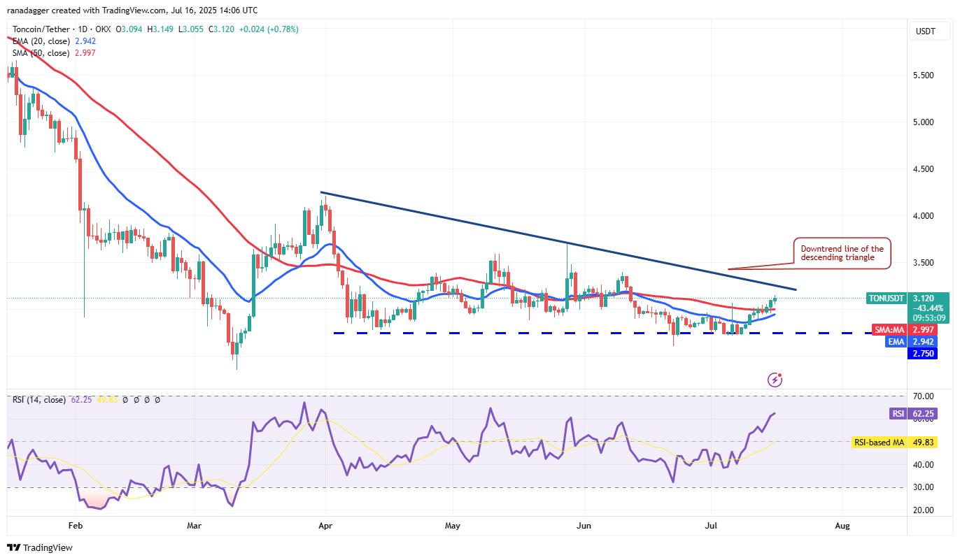
Task: Toggle visibility of SMA (50, close) indicator
Action: [42, 53]
